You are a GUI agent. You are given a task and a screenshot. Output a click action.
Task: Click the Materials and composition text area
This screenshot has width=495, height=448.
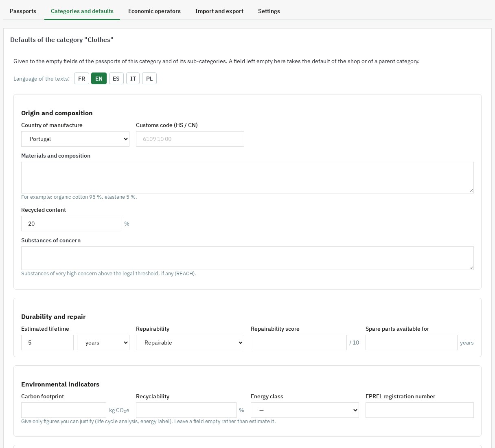point(247,178)
